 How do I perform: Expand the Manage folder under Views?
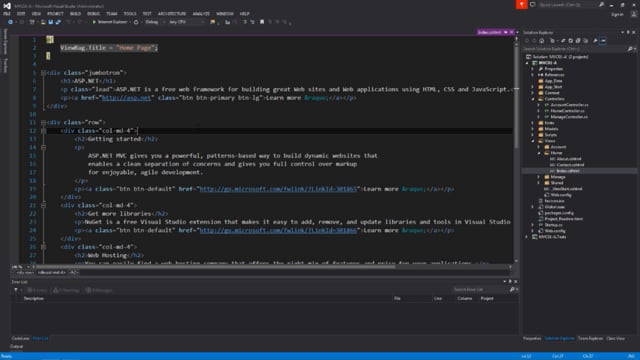coord(539,177)
